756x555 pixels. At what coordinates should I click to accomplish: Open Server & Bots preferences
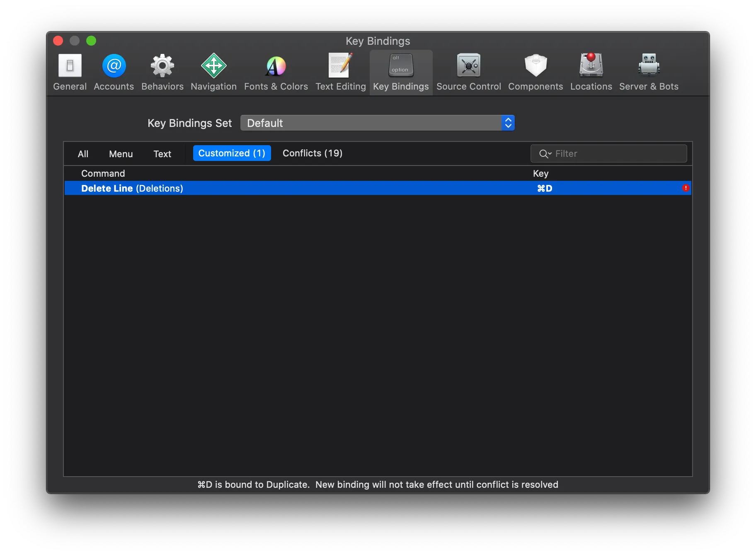[x=649, y=72]
